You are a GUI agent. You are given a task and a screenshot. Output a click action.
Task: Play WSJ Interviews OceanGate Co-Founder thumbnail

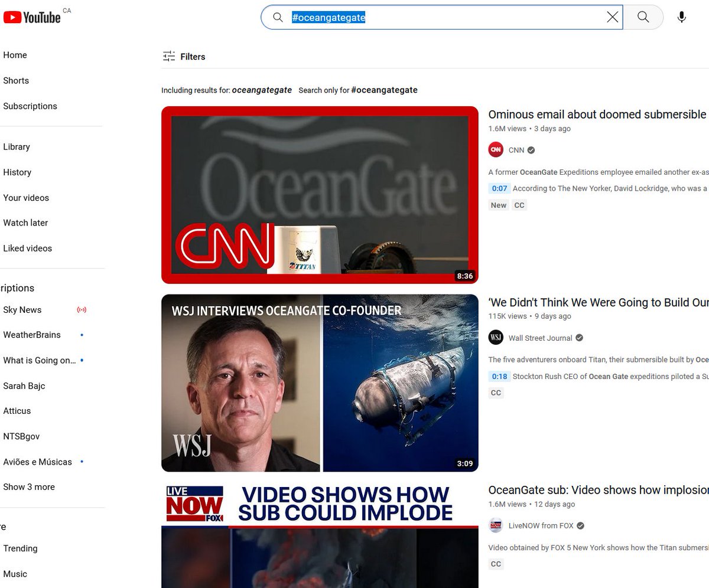pyautogui.click(x=320, y=383)
